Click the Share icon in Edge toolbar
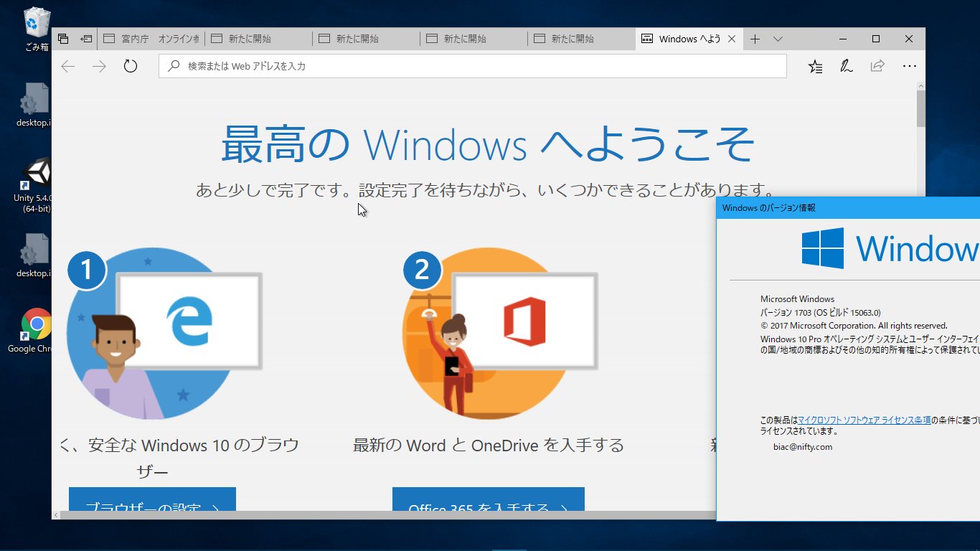Screen dimensions: 980x551 (x=877, y=67)
